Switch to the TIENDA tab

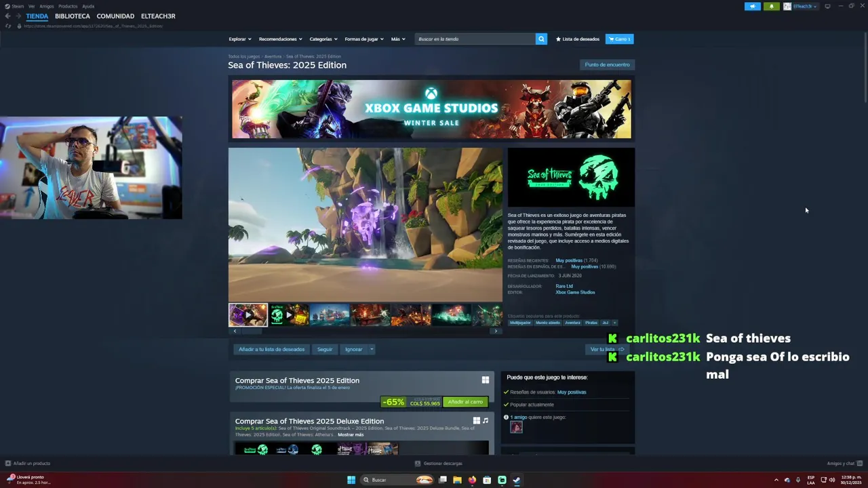pos(37,16)
